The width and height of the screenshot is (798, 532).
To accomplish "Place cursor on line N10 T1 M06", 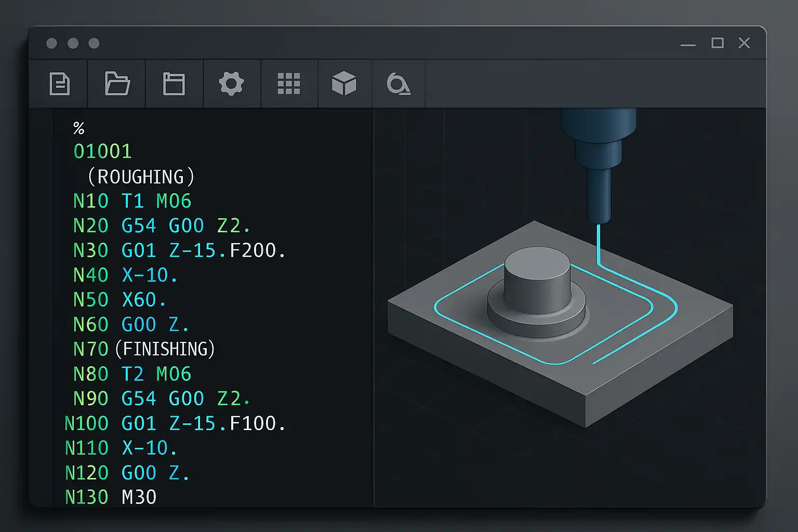I will click(132, 201).
